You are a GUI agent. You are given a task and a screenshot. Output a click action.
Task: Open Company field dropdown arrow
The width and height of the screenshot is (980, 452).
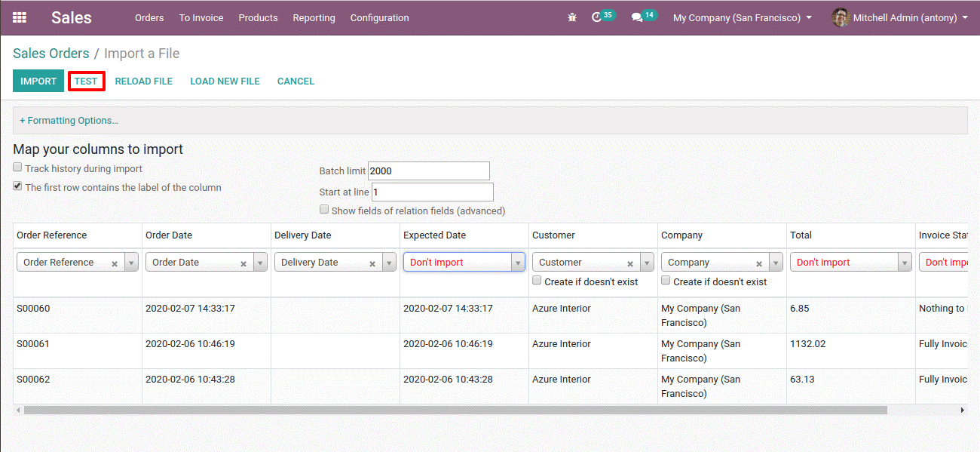[x=776, y=263]
